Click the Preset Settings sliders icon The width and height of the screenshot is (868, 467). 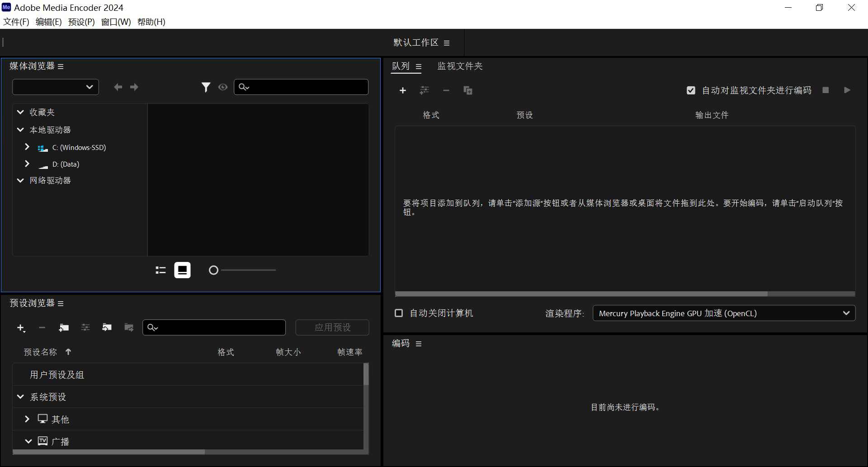click(85, 327)
